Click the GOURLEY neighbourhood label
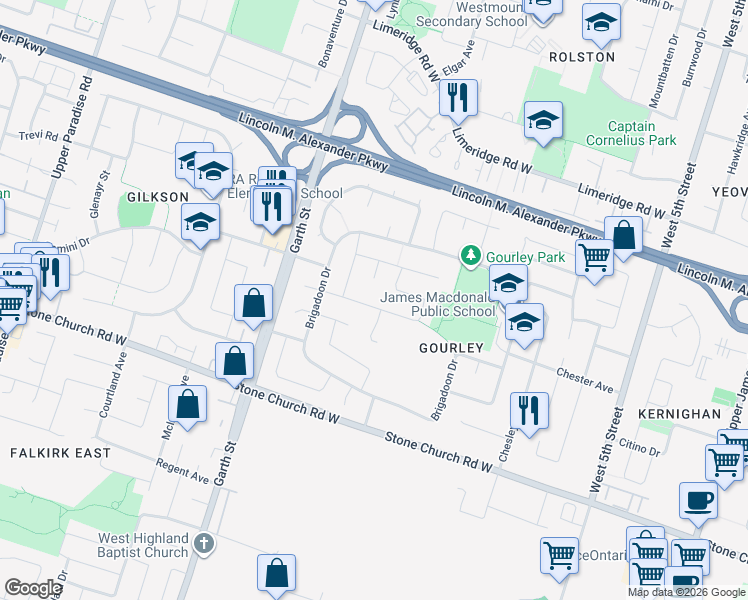748x600 pixels. tap(451, 348)
